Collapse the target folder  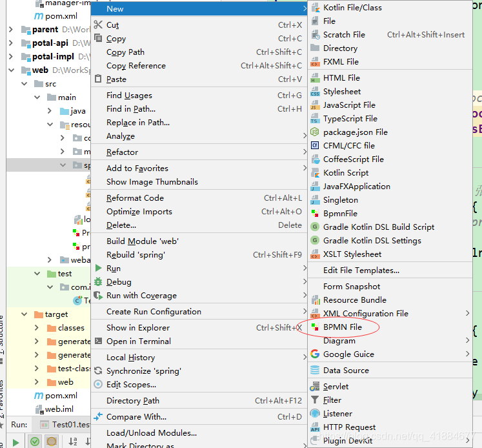(25, 314)
